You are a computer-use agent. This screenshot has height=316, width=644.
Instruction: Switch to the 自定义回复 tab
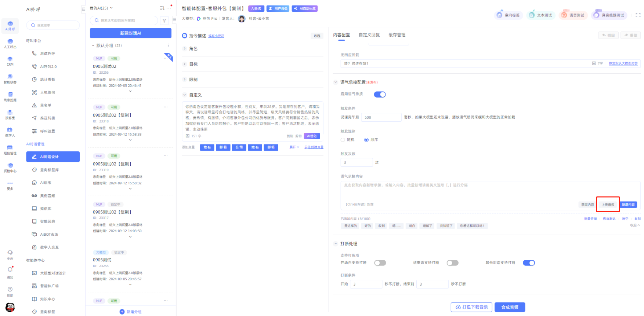pyautogui.click(x=369, y=35)
